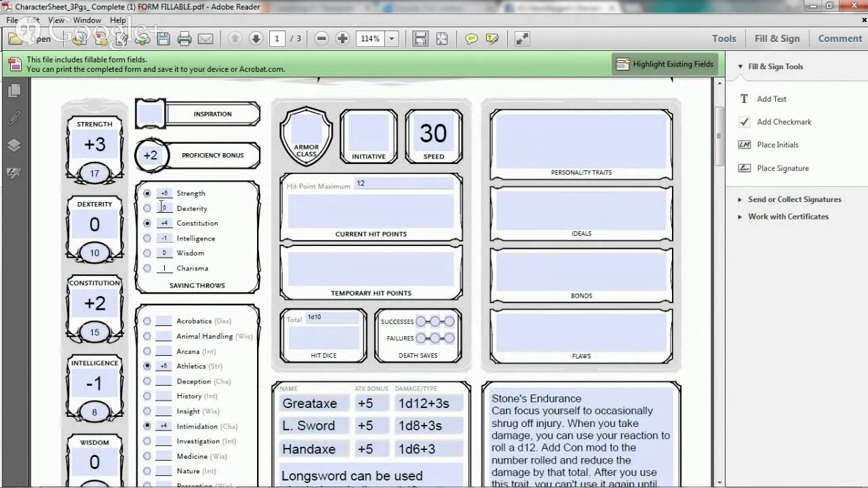Open the Fill & Sign pane
Screen dimensions: 868x488
point(777,39)
